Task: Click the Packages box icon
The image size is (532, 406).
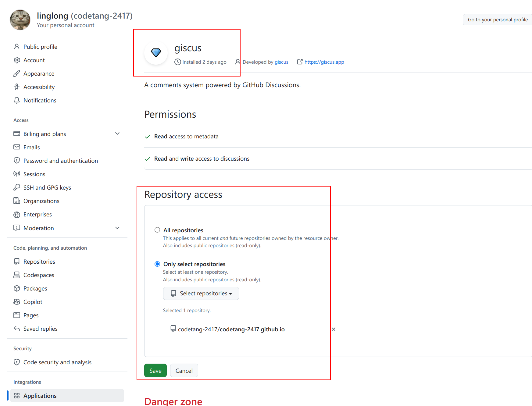Action: 17,288
